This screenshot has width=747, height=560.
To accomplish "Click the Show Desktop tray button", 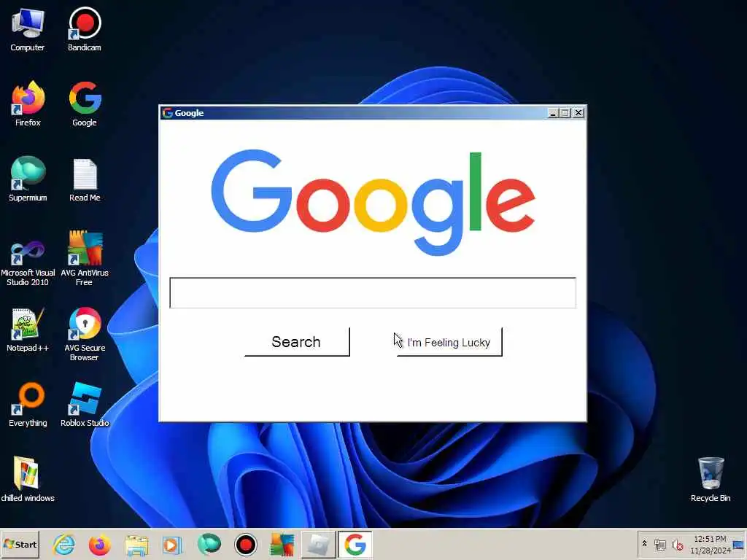I will pyautogui.click(x=740, y=544).
